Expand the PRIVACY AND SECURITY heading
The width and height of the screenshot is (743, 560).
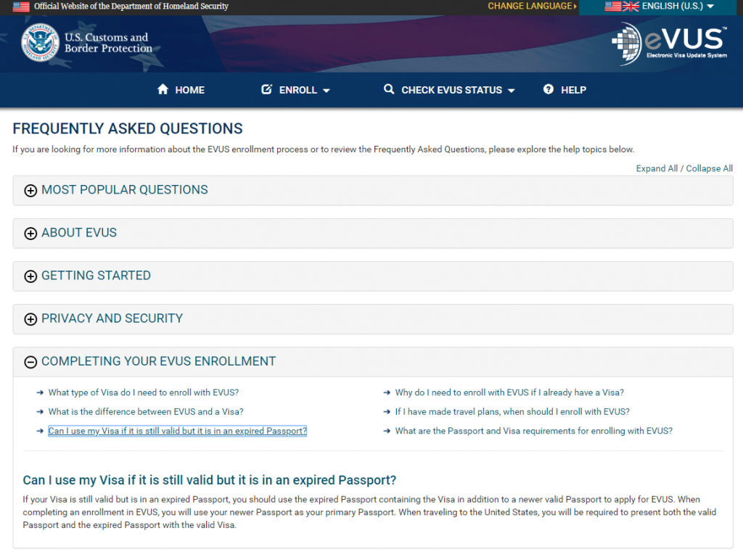(112, 318)
